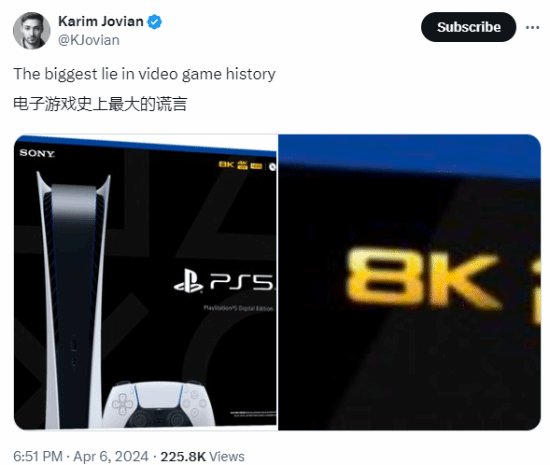Open the Karim Jovian display name link

(x=101, y=21)
